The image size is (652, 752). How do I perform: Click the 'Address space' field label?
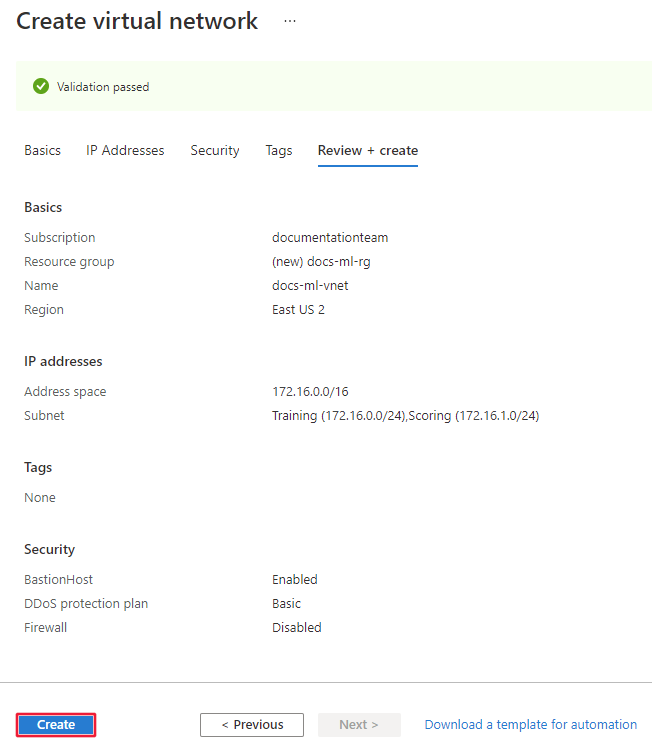pos(65,392)
